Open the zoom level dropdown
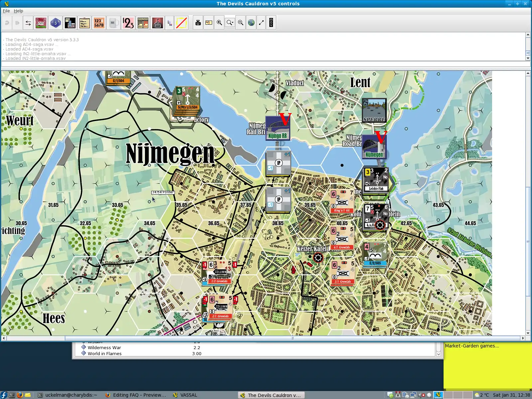 (229, 23)
